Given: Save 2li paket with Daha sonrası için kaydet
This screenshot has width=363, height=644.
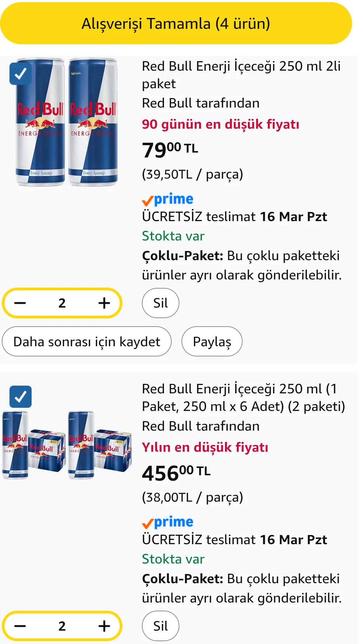Looking at the screenshot, I should coord(87,342).
